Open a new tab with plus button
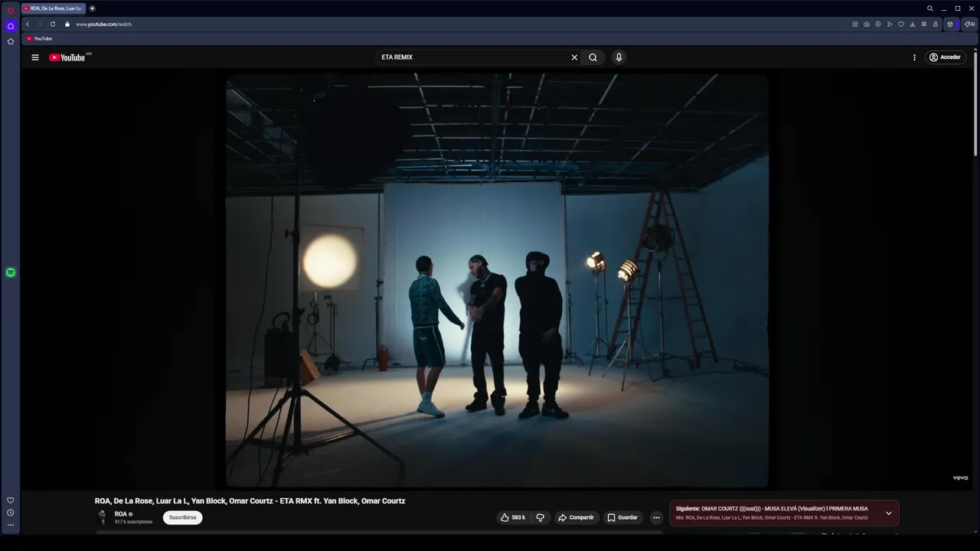This screenshot has width=980, height=551. (x=92, y=8)
